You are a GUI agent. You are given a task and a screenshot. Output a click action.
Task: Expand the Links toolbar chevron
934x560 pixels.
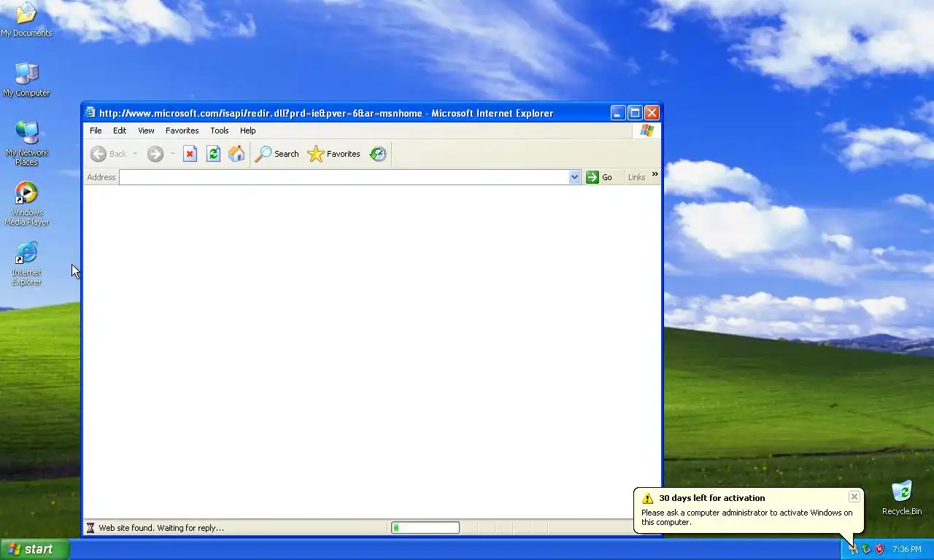(655, 174)
